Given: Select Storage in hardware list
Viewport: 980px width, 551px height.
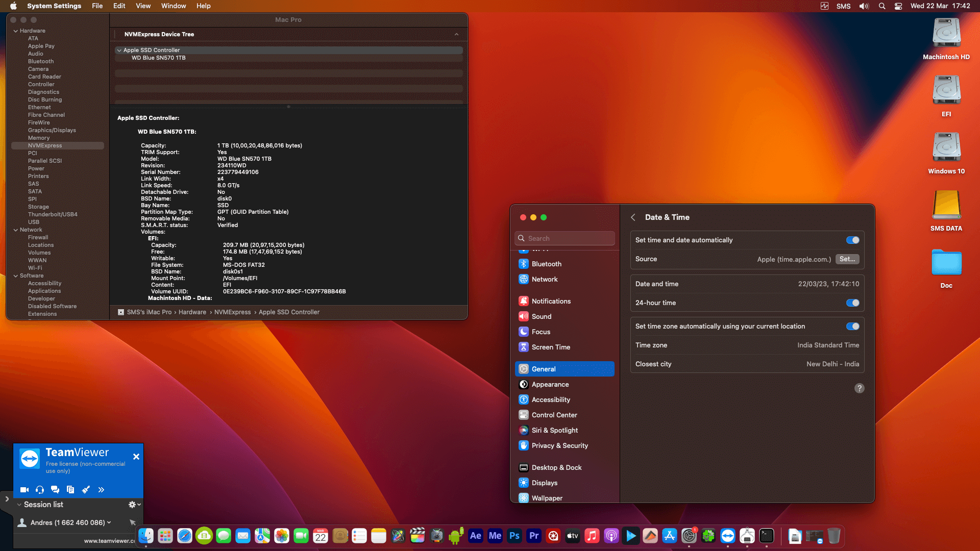Looking at the screenshot, I should (38, 207).
